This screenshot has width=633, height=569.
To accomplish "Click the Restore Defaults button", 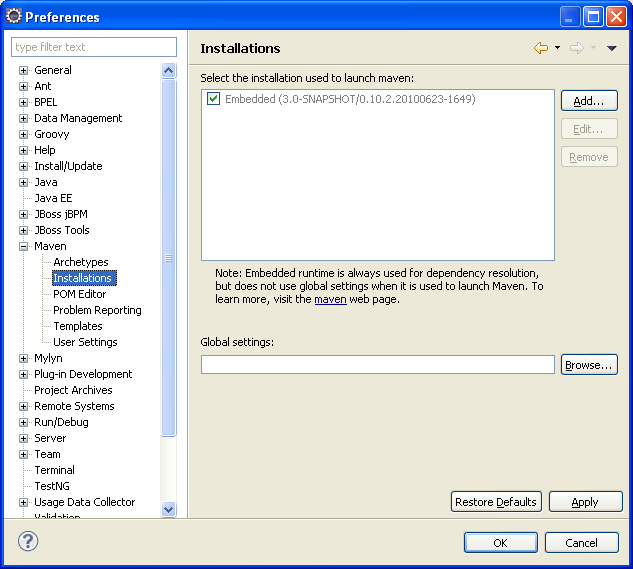I will tap(496, 502).
